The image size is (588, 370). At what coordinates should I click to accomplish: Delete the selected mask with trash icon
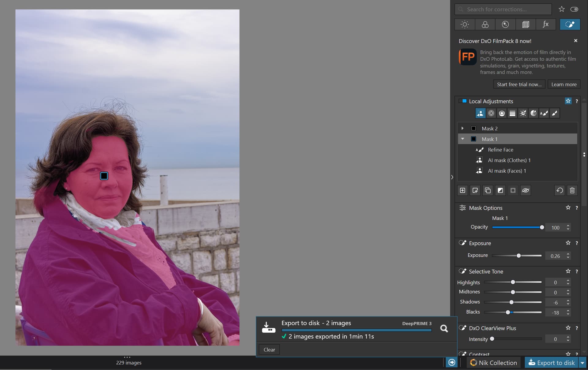(572, 190)
